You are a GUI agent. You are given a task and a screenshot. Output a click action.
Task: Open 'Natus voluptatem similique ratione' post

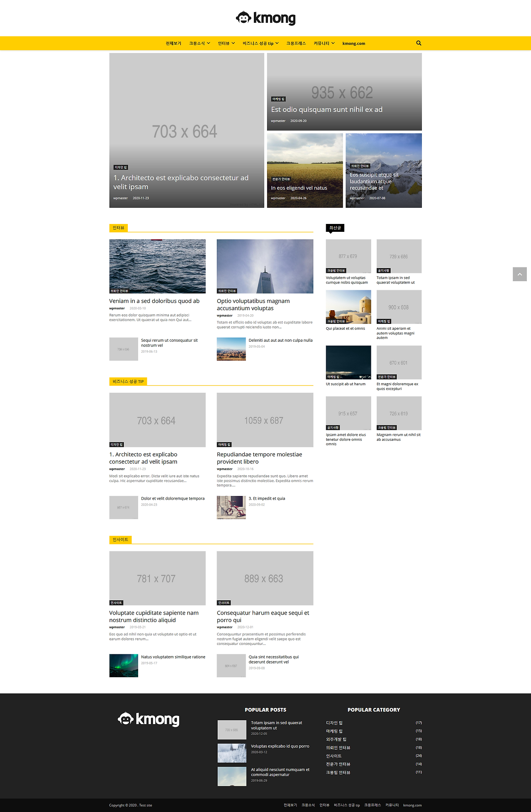tap(173, 657)
